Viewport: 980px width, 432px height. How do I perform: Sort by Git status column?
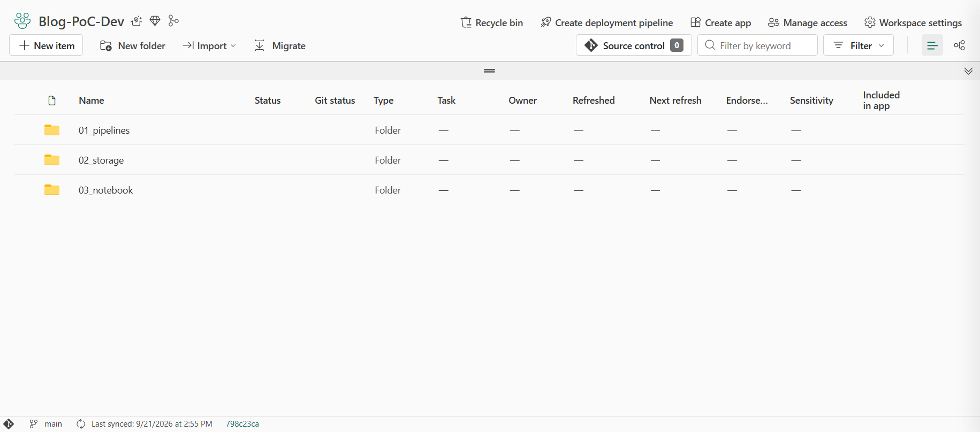point(335,101)
